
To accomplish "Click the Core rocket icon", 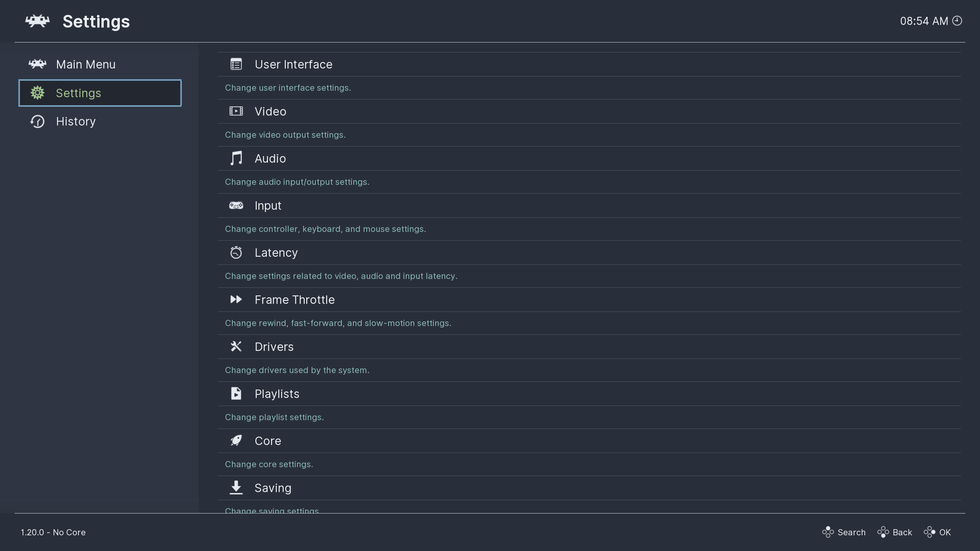I will click(236, 440).
